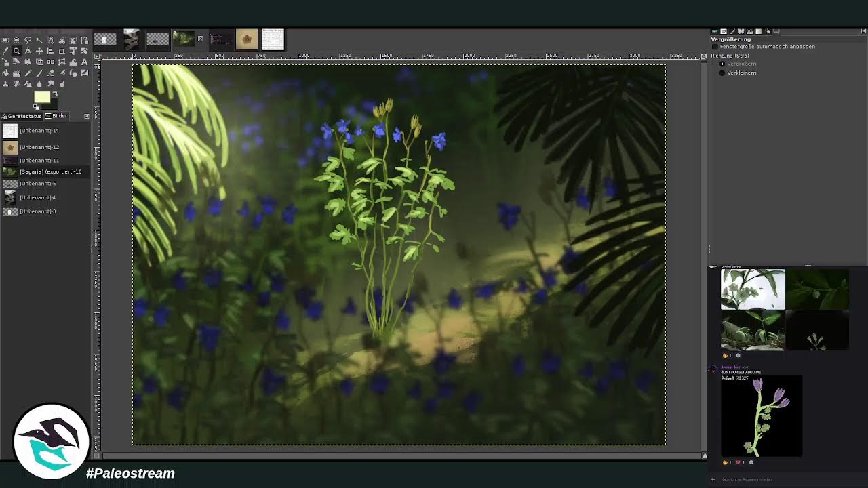Switch to the Bilder tab
The height and width of the screenshot is (488, 868).
[57, 116]
